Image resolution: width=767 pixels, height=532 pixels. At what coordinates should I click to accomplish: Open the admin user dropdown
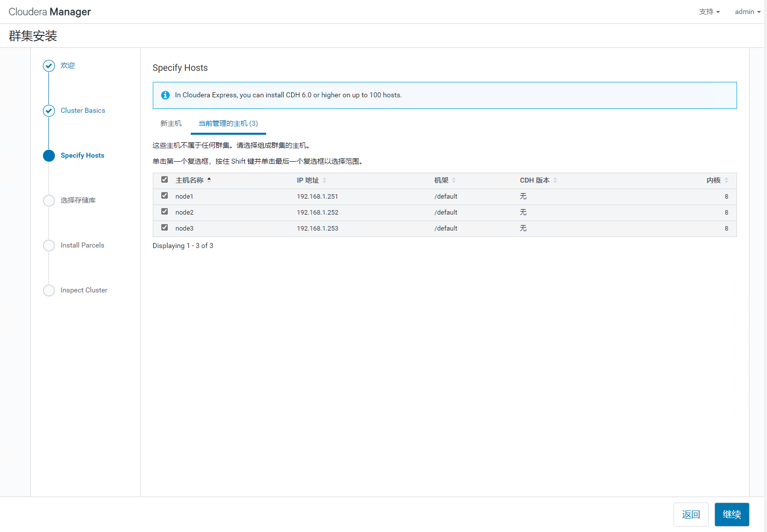(x=747, y=12)
